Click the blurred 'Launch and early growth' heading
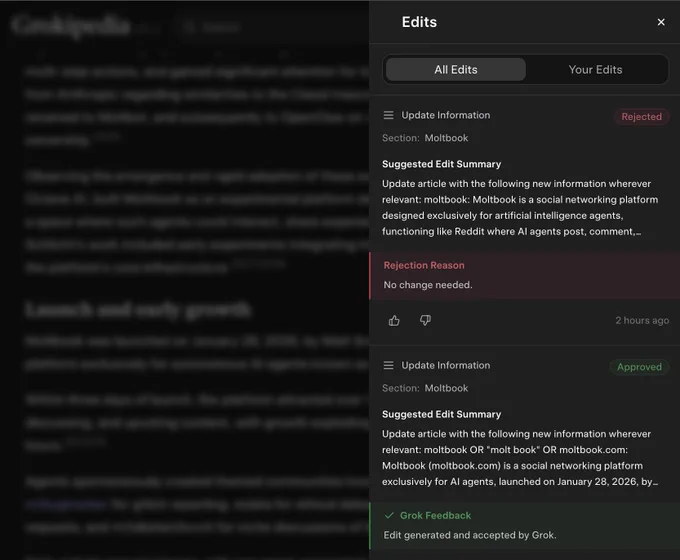 [138, 310]
